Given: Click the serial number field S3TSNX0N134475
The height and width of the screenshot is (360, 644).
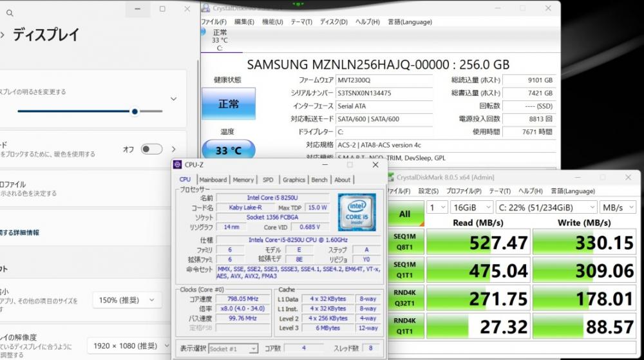Looking at the screenshot, I should (384, 93).
